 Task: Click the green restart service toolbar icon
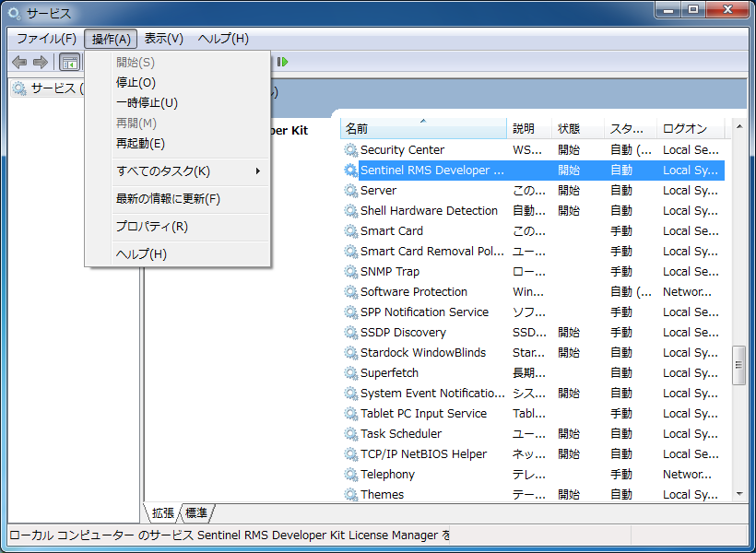282,62
